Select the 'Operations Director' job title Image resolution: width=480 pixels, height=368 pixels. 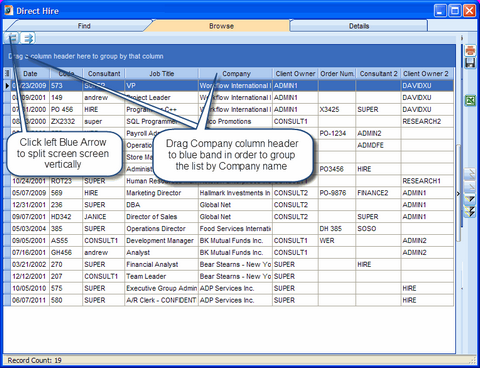(162, 229)
